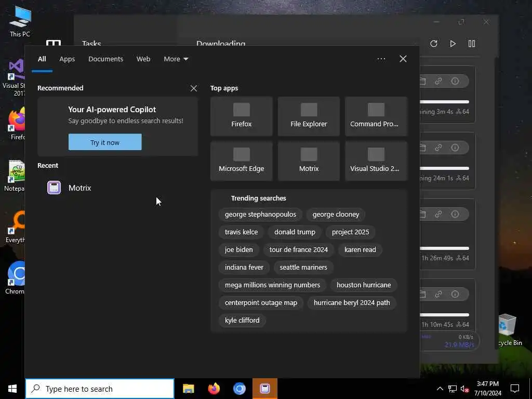Viewport: 532px width, 399px height.
Task: Select the Web search tab
Action: coord(143,59)
